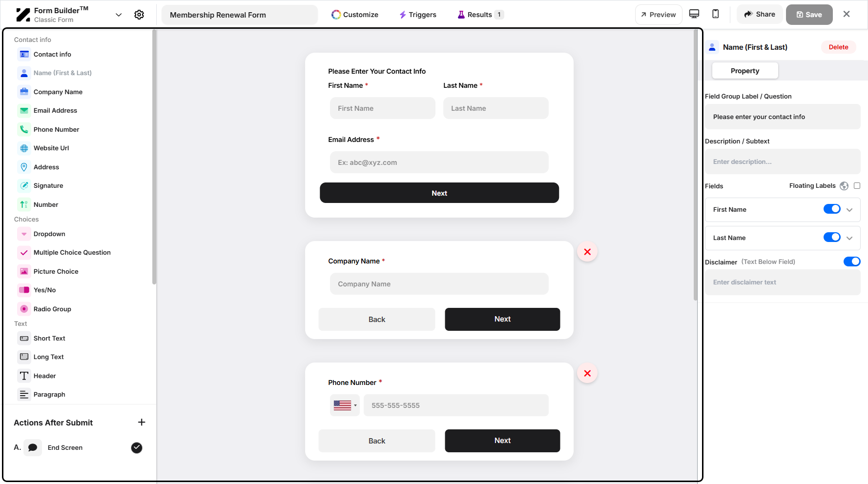868x484 pixels.
Task: Remove the Phone Number card with red X
Action: coord(587,373)
